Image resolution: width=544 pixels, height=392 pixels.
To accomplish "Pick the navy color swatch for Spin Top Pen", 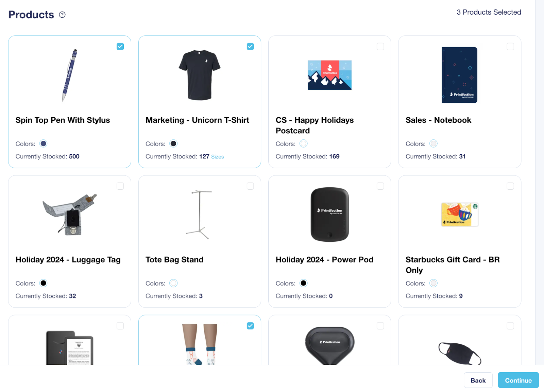I will (43, 143).
